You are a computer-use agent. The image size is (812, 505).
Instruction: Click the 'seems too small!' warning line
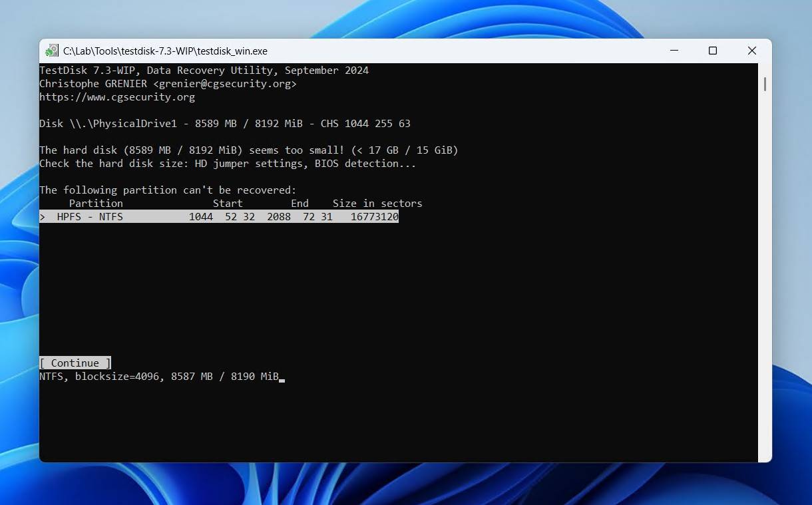248,150
